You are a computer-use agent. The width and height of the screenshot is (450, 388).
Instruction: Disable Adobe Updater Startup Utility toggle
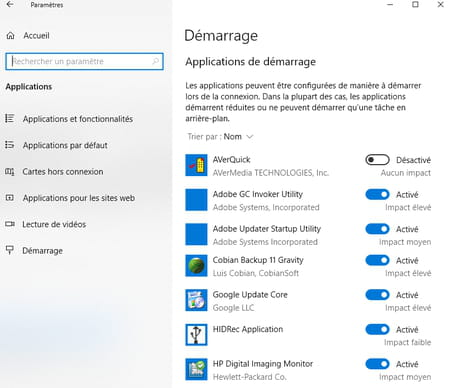tap(377, 229)
